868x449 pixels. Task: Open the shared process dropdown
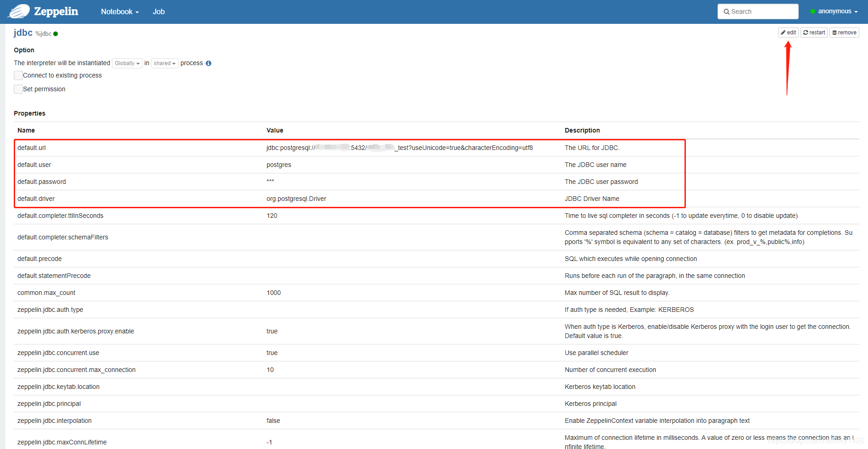(165, 63)
